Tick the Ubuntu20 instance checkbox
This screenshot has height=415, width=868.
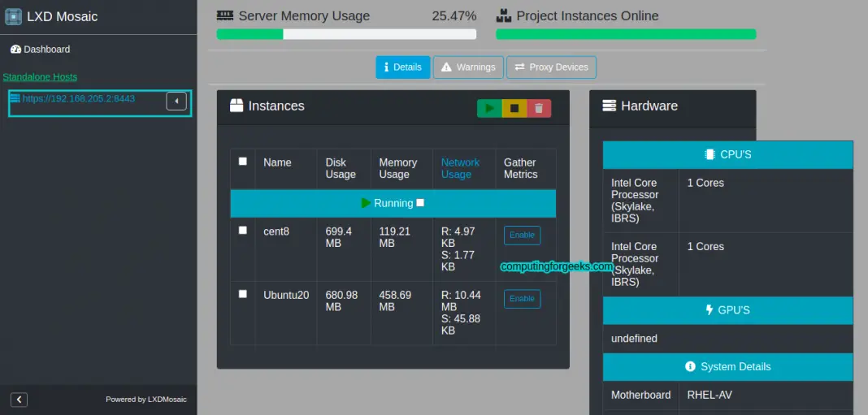[242, 294]
